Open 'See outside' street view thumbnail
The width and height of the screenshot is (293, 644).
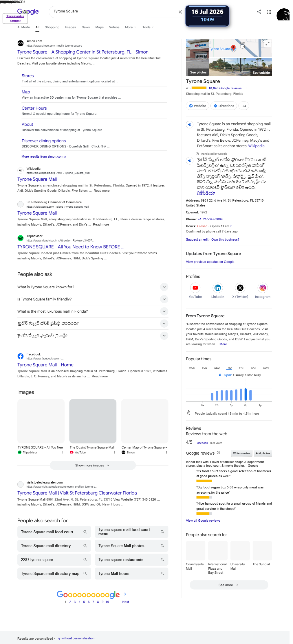240,67
